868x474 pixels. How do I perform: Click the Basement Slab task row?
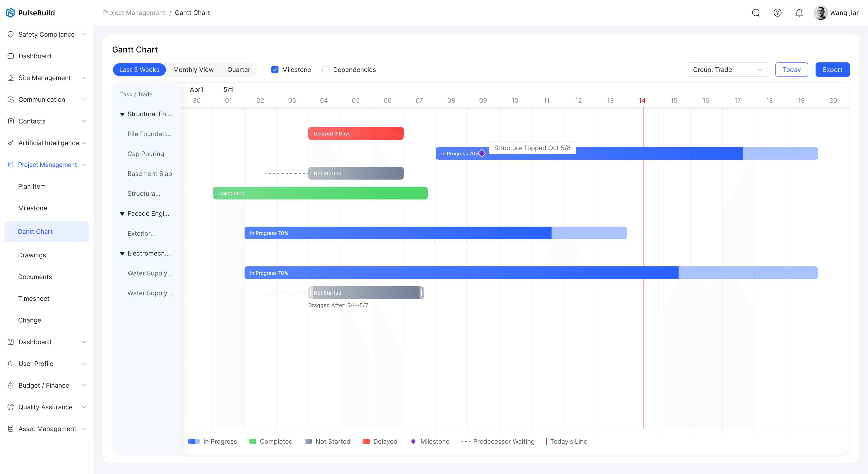click(150, 174)
